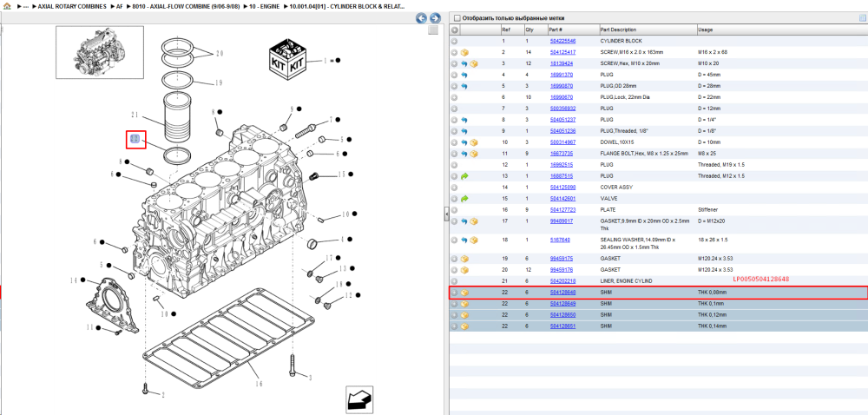
Task: Click blue arrow on FLANGE BOLT row
Action: coord(464,154)
